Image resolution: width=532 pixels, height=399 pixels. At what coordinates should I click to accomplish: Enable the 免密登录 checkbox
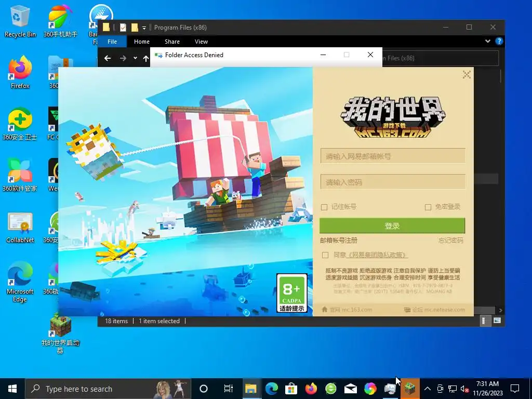coord(428,207)
